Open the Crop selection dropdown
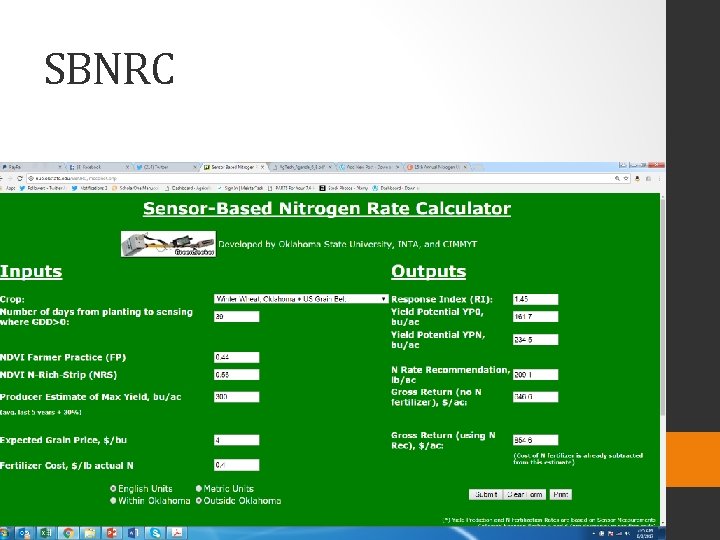The width and height of the screenshot is (720, 540). point(301,299)
